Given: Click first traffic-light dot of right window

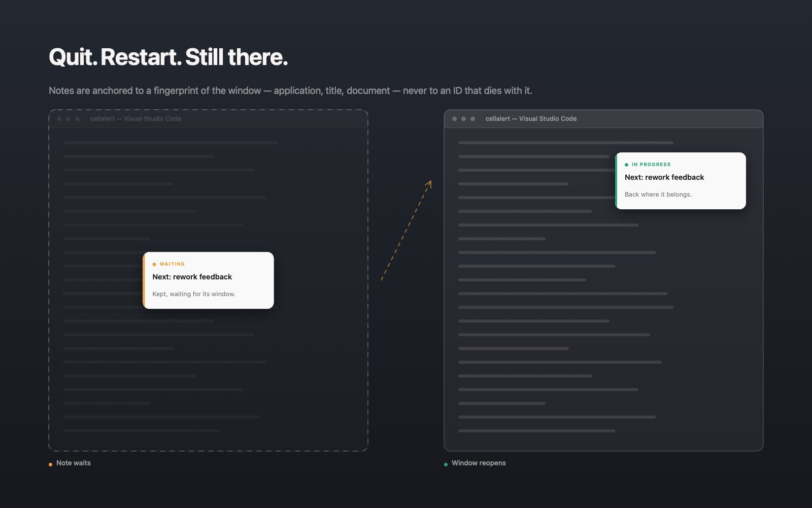Looking at the screenshot, I should point(454,119).
